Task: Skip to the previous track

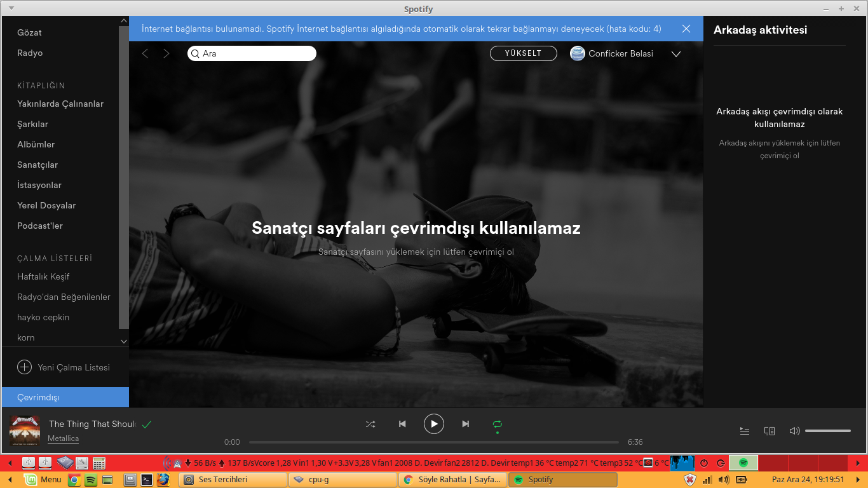Action: pyautogui.click(x=402, y=424)
